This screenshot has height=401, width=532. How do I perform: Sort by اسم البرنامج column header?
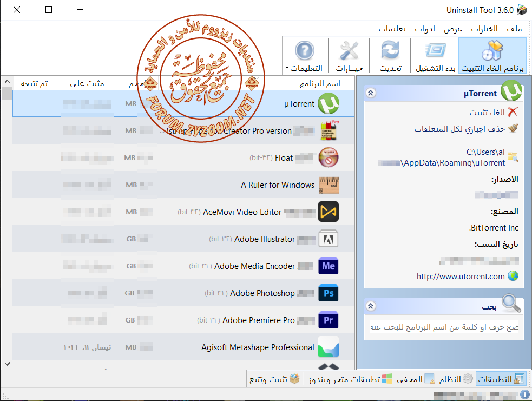tap(319, 83)
